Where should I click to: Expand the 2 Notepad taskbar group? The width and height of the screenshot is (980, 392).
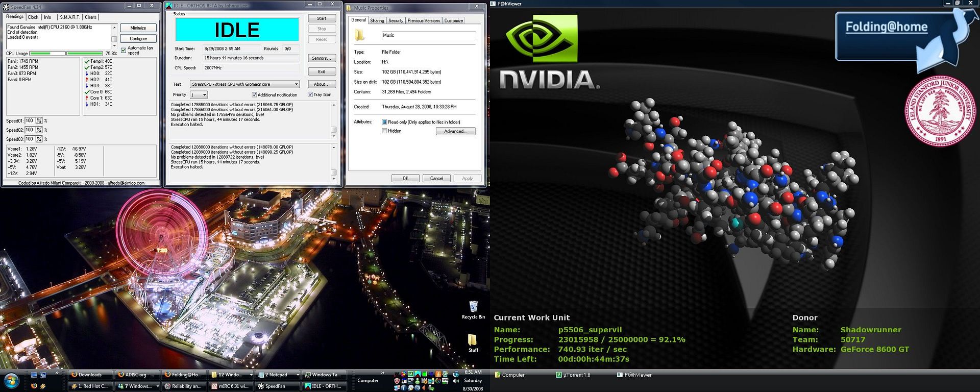278,375
